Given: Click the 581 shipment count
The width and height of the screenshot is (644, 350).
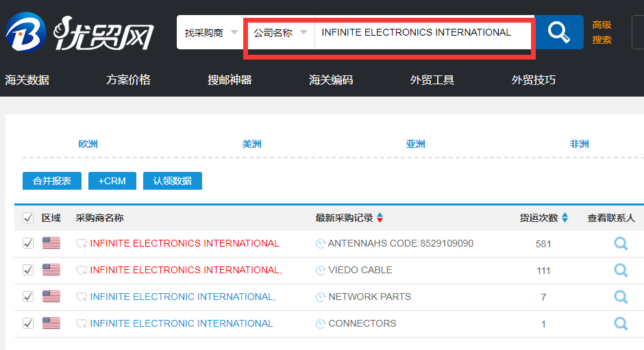Looking at the screenshot, I should [543, 244].
